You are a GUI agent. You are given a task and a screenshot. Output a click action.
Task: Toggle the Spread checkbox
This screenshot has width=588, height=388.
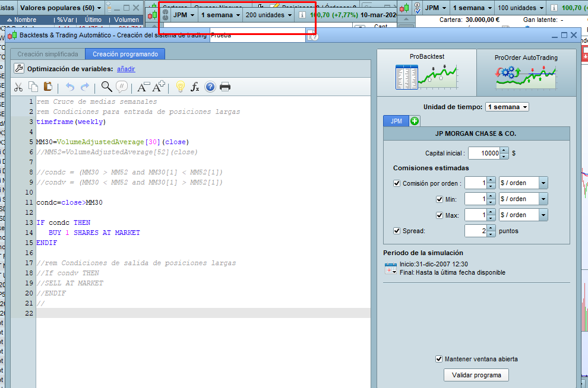397,231
